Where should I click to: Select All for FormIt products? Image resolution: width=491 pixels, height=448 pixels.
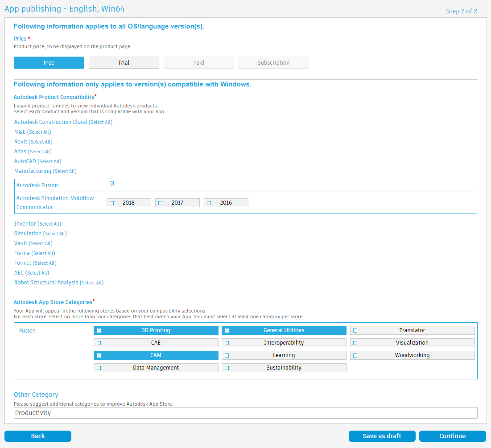(x=45, y=263)
